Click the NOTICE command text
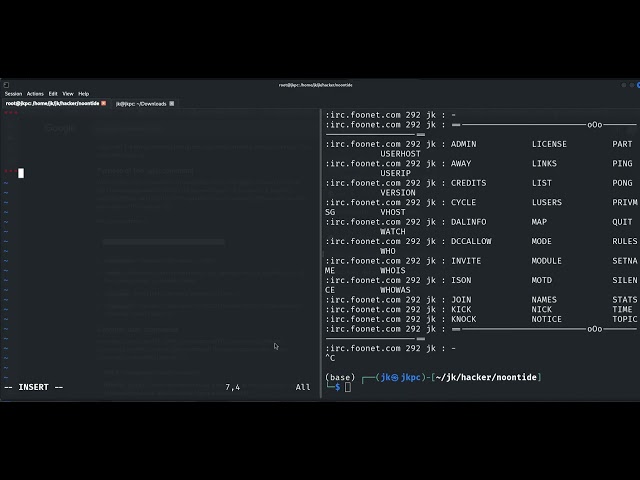The image size is (640, 480). click(547, 319)
